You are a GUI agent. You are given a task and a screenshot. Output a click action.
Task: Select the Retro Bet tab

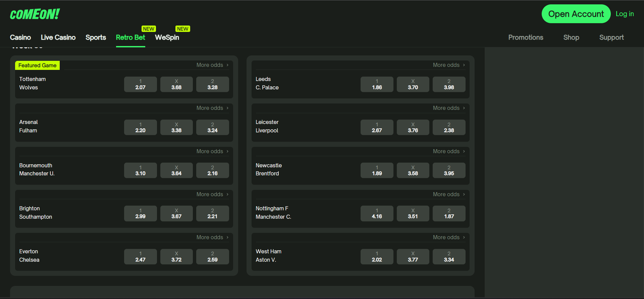point(130,37)
